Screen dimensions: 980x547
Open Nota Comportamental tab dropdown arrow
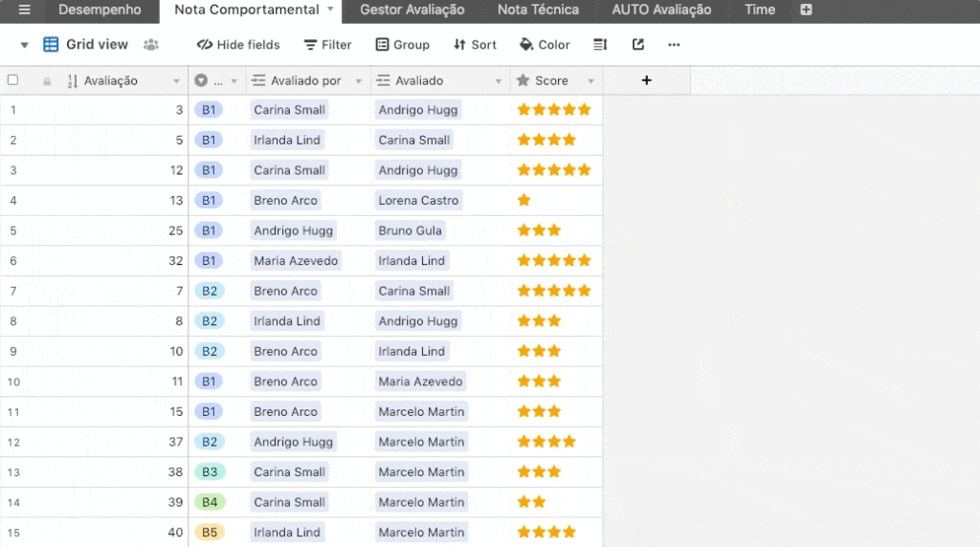(330, 9)
